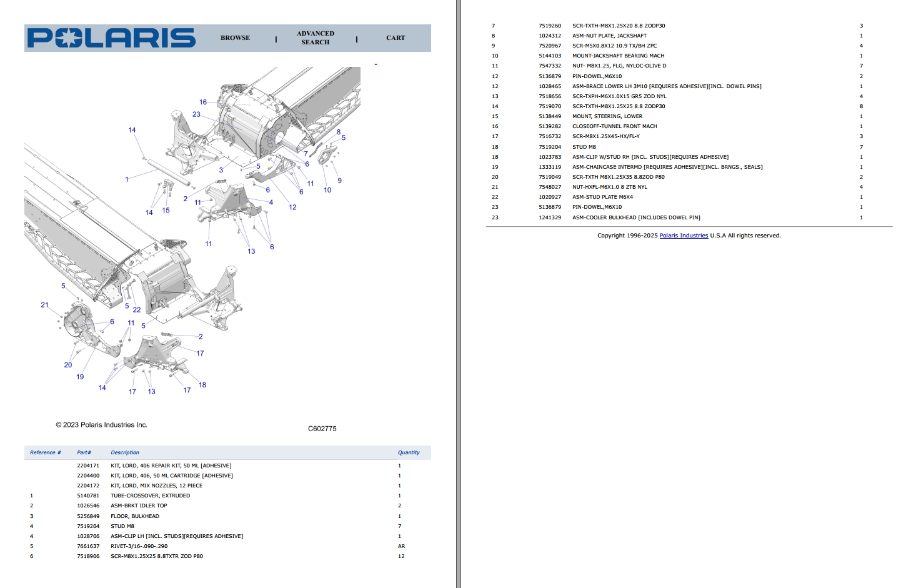Open the CART page
Viewport: 916px width, 588px height.
[x=396, y=38]
